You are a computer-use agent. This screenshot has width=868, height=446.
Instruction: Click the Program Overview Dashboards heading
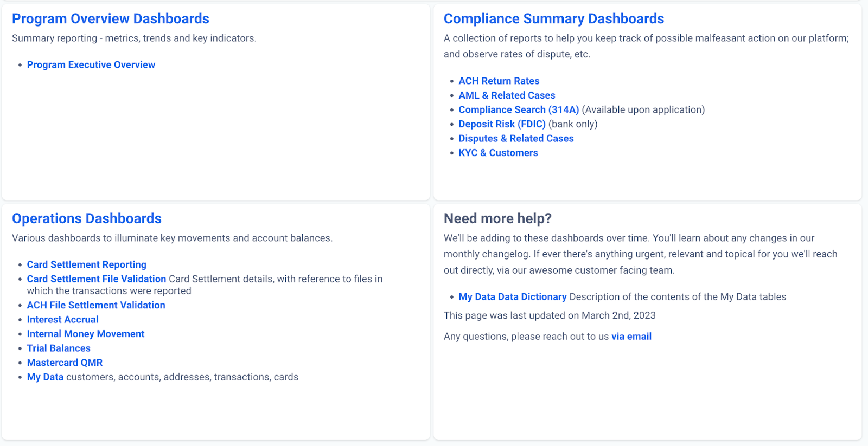110,19
